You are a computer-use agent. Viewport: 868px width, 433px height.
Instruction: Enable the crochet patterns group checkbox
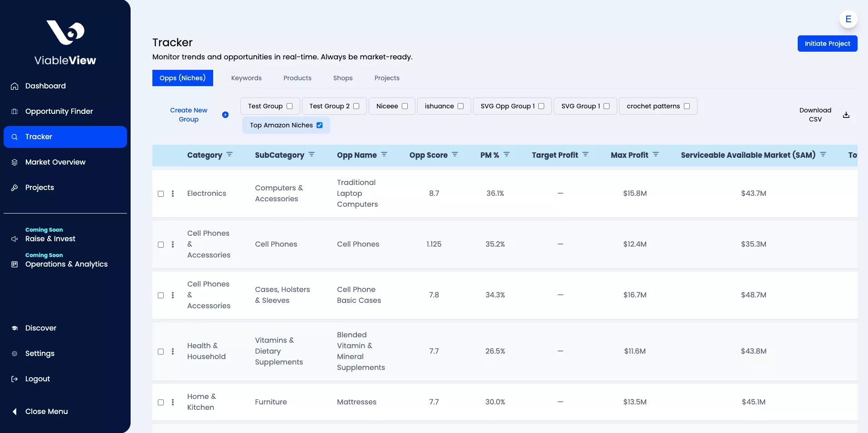point(687,106)
